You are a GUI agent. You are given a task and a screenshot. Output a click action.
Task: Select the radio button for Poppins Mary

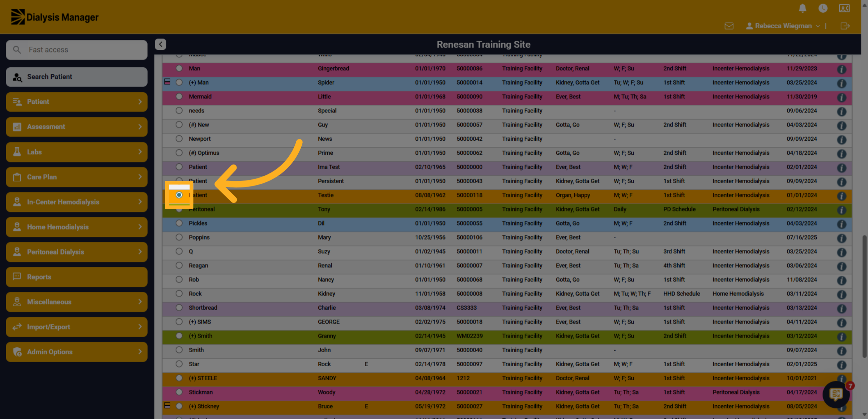coord(179,237)
